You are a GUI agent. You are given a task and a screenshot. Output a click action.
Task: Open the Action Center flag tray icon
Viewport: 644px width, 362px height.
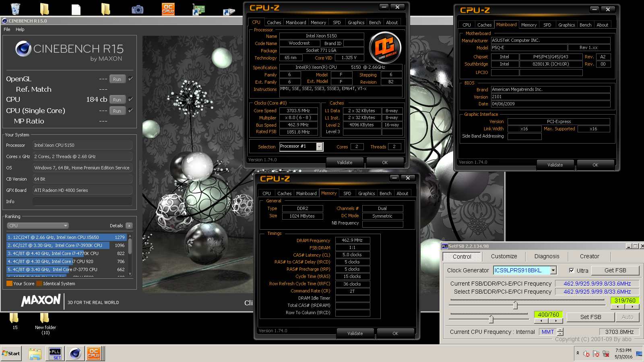596,354
